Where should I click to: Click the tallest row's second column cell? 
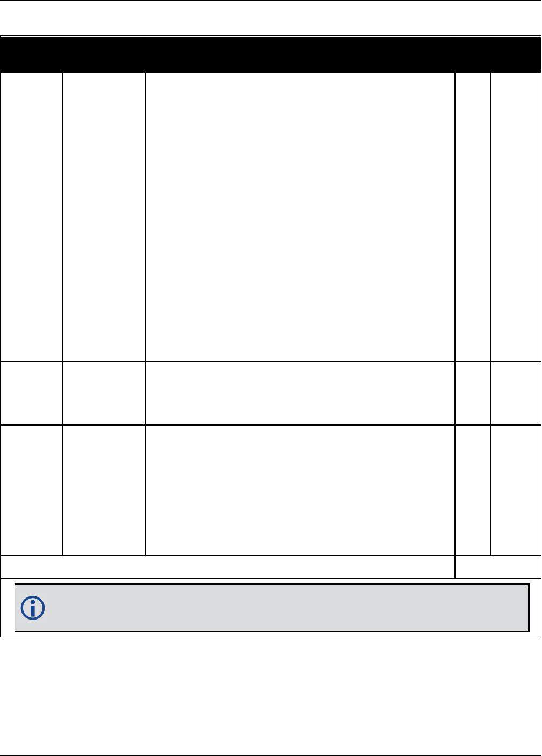104,217
